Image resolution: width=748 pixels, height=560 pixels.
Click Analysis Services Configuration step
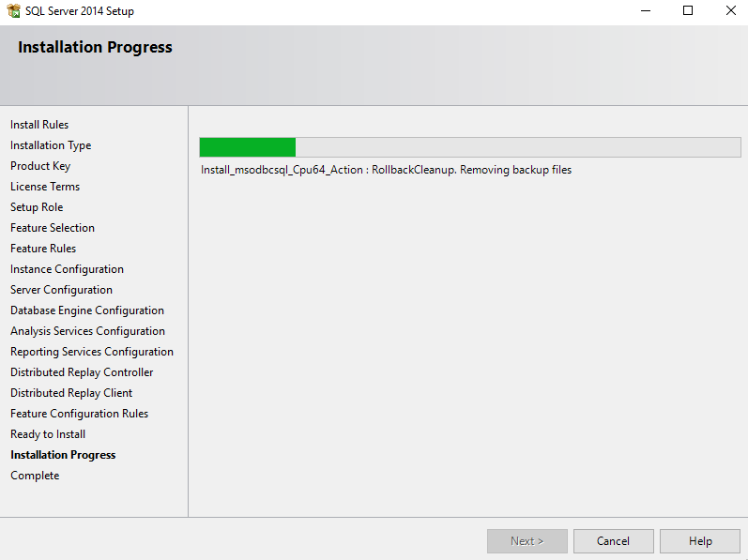click(x=88, y=331)
